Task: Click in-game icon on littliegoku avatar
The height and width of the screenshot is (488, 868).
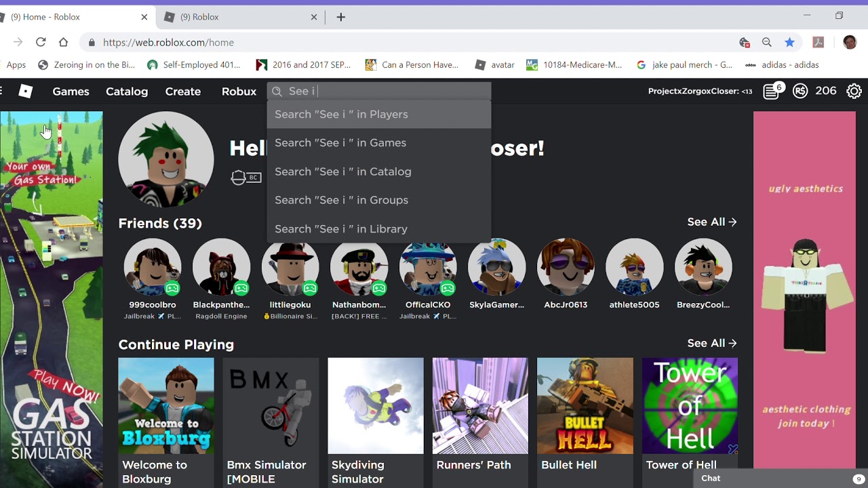Action: coord(310,288)
